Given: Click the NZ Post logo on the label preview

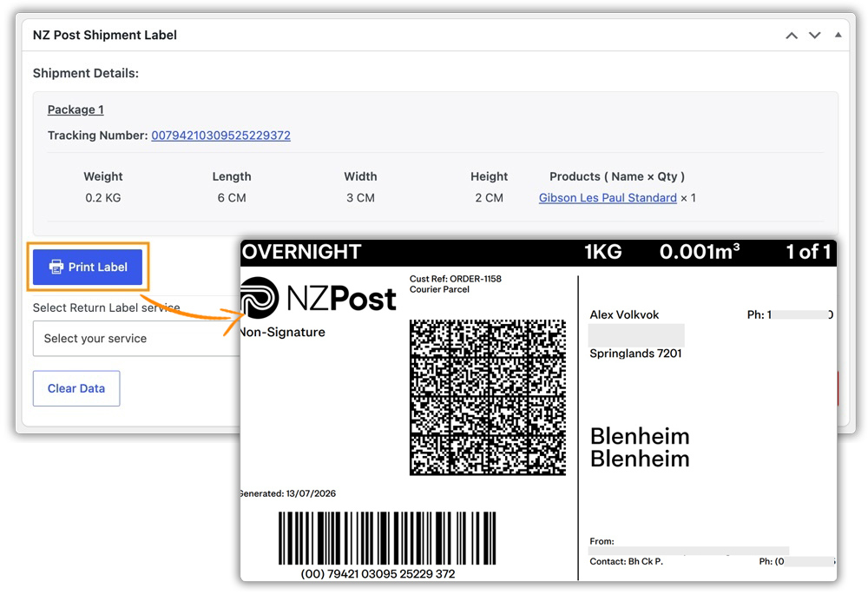Looking at the screenshot, I should 319,298.
